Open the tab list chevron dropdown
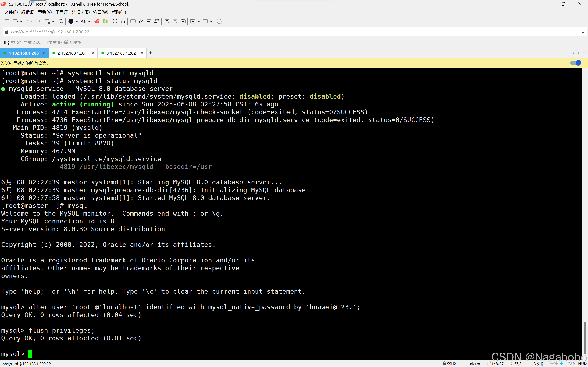This screenshot has width=588, height=367. pyautogui.click(x=585, y=53)
